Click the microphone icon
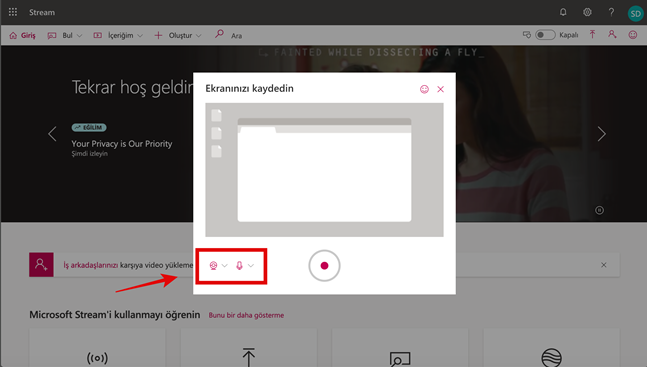This screenshot has width=647, height=367. [239, 265]
